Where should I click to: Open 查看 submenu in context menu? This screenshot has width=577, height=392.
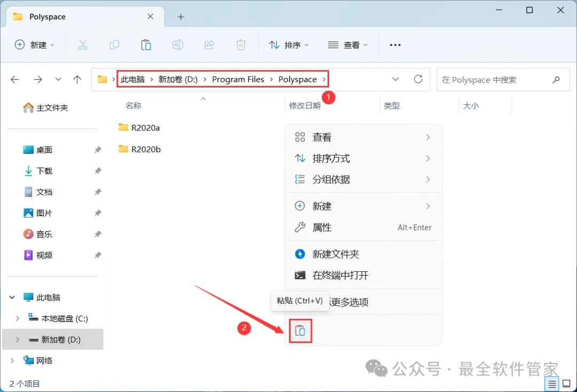click(x=363, y=137)
